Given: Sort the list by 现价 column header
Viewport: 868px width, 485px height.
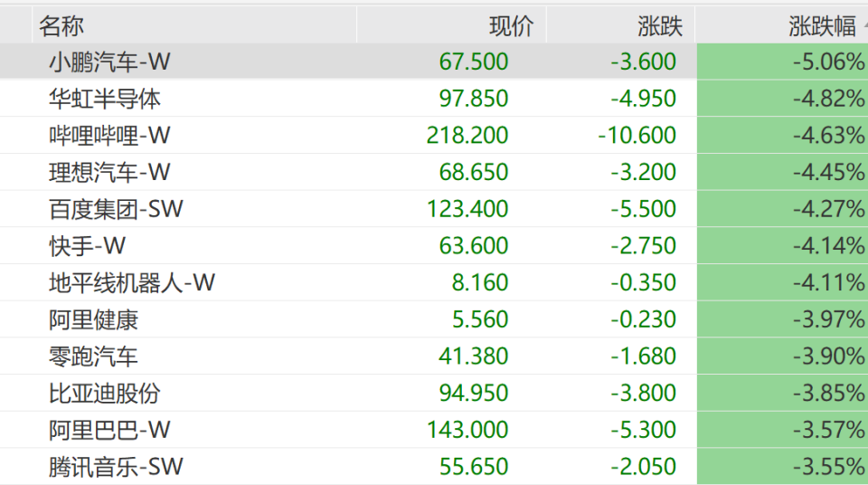Looking at the screenshot, I should pos(511,26).
